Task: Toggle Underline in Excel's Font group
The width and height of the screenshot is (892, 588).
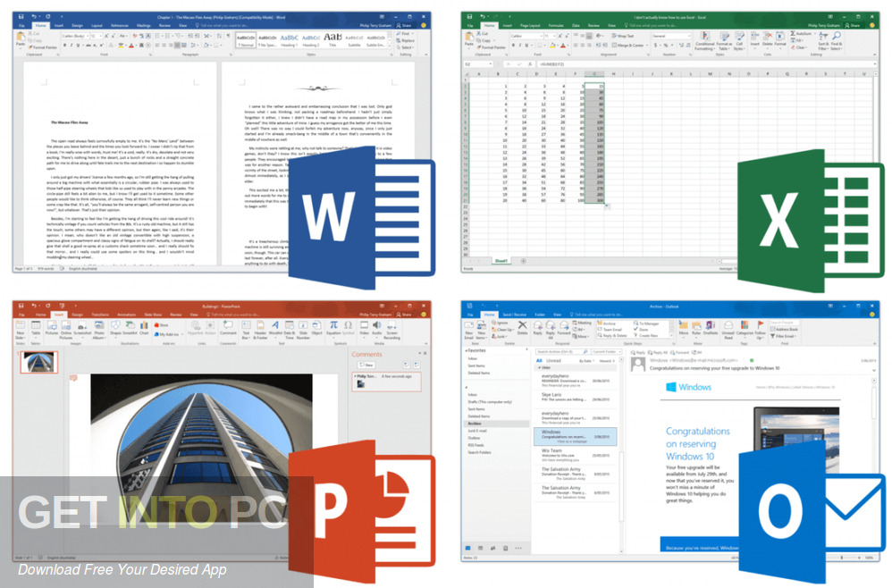Action: pos(526,46)
